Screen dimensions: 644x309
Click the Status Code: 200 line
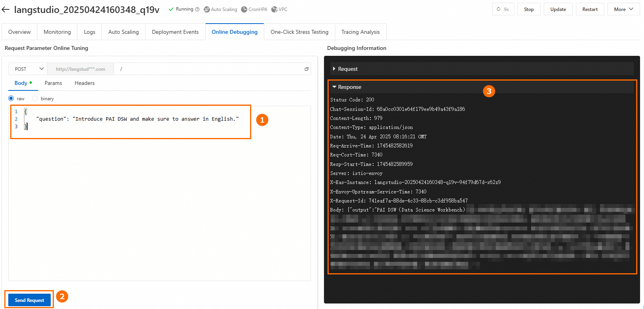coord(352,100)
